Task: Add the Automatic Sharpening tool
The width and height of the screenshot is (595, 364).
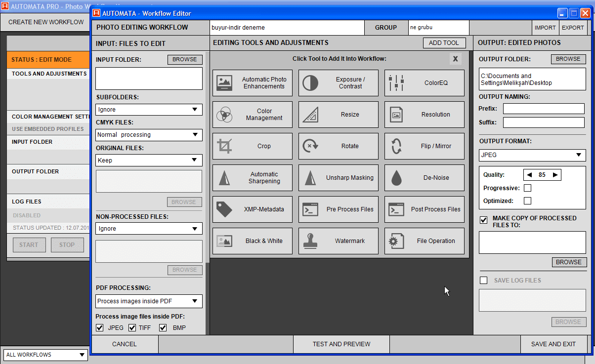Action: [253, 178]
